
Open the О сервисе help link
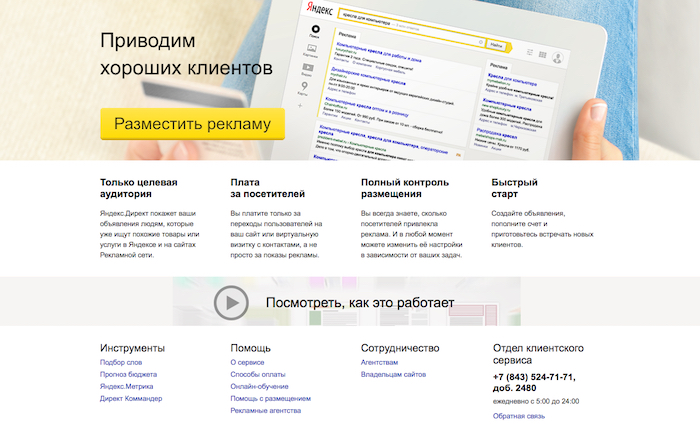[247, 362]
